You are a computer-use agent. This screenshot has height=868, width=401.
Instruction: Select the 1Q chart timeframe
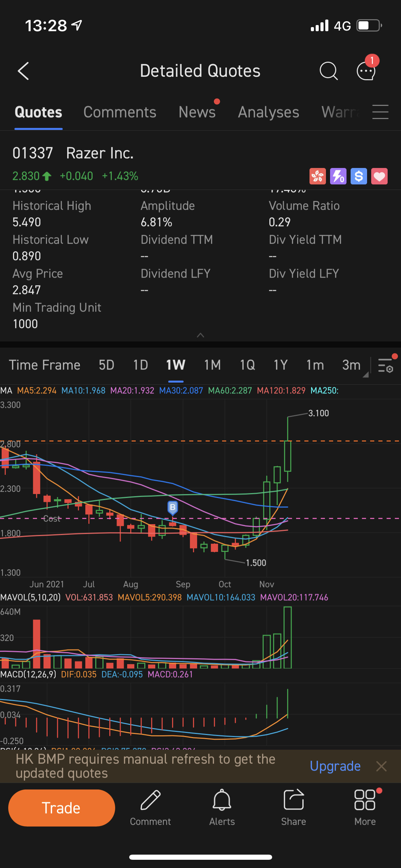pos(247,365)
